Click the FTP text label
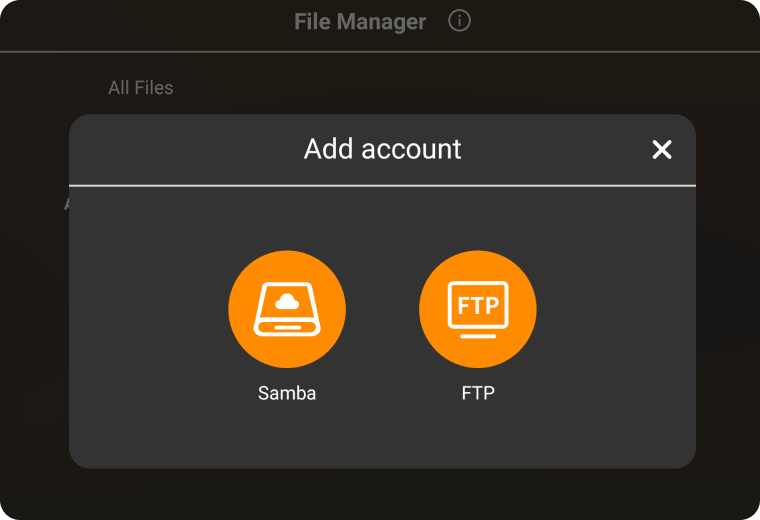The width and height of the screenshot is (760, 520). click(478, 393)
